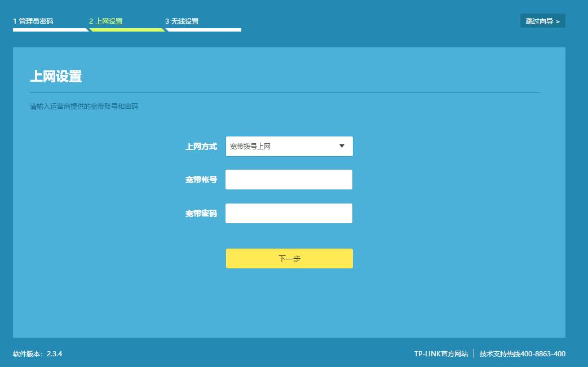Viewport: 588px width, 367px height.
Task: Click the 软件版本 2.3.4 text
Action: (x=38, y=353)
